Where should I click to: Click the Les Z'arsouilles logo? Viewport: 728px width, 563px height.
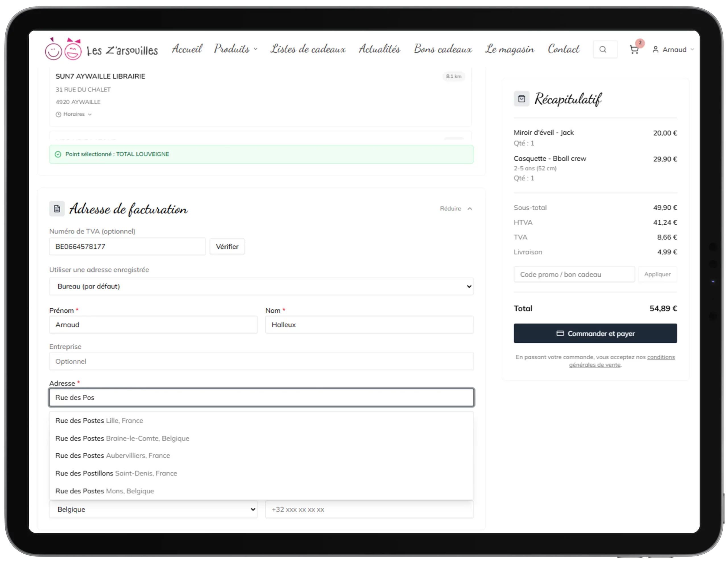(101, 49)
